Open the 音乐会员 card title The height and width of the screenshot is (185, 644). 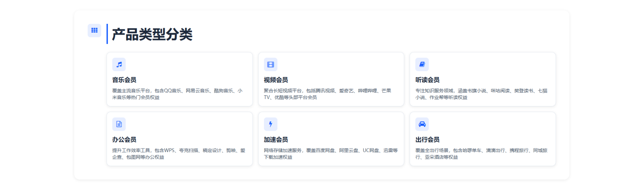tap(124, 80)
